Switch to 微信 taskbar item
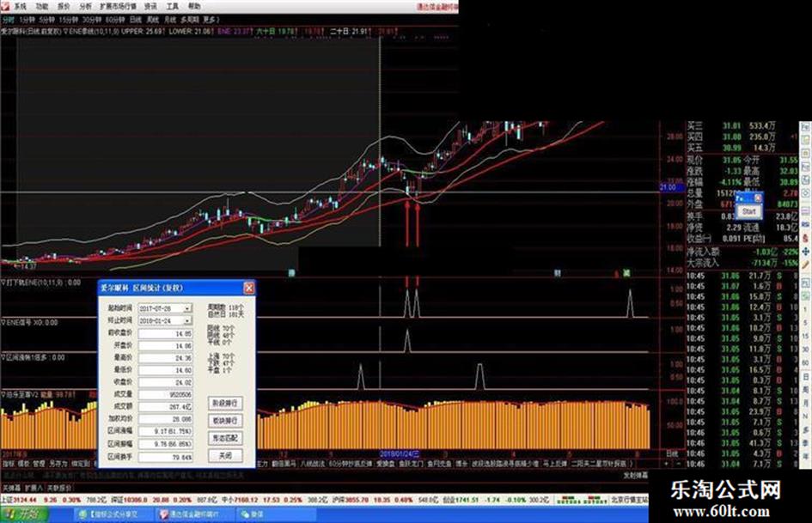812x523 pixels. (x=276, y=514)
